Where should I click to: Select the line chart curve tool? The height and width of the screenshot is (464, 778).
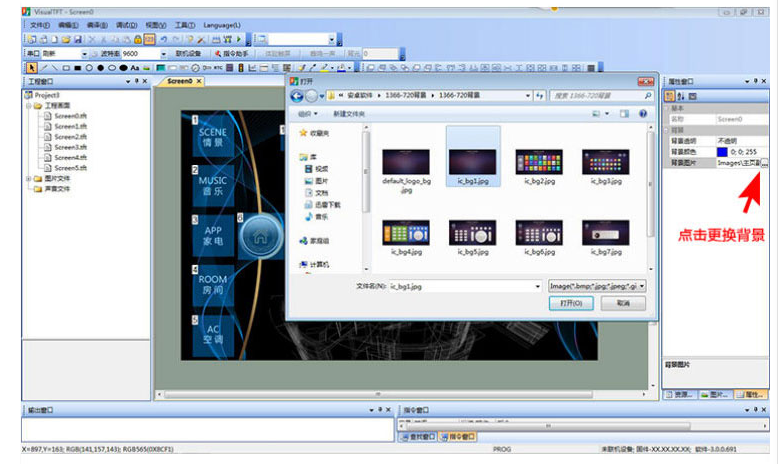pos(252,68)
